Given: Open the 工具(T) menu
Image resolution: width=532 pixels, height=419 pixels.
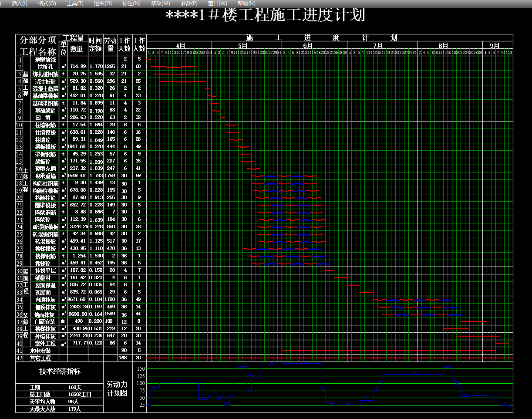Looking at the screenshot, I should pos(75,3).
